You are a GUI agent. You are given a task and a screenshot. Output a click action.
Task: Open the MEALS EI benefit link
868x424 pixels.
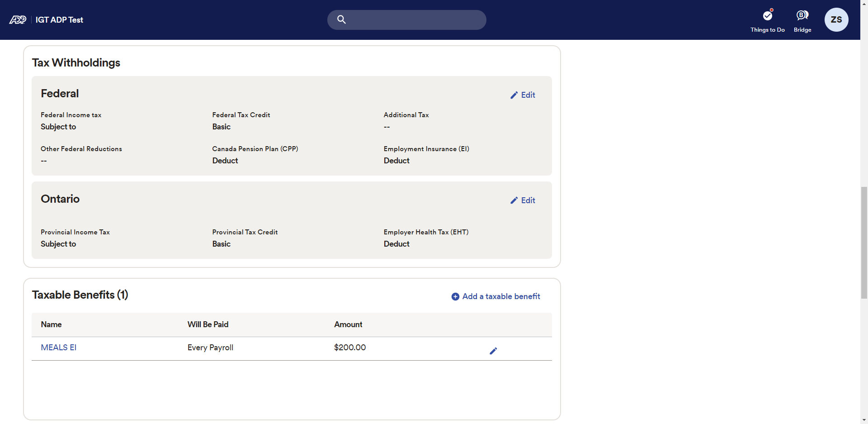(x=58, y=348)
